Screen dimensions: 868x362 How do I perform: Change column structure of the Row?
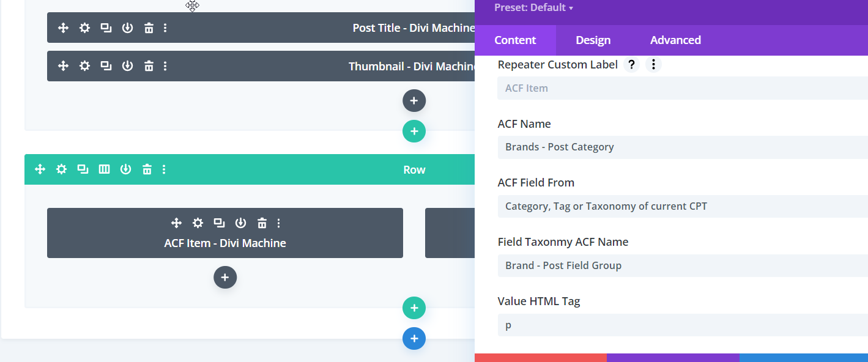pyautogui.click(x=104, y=169)
